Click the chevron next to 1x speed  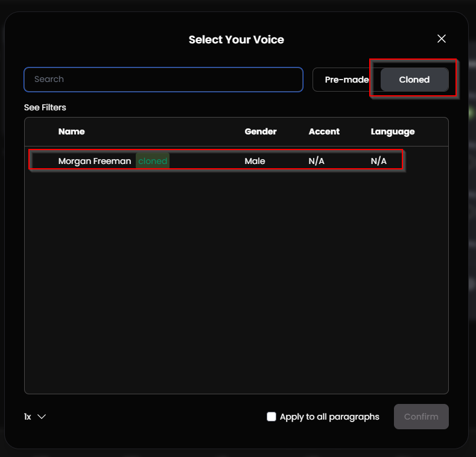coord(42,417)
